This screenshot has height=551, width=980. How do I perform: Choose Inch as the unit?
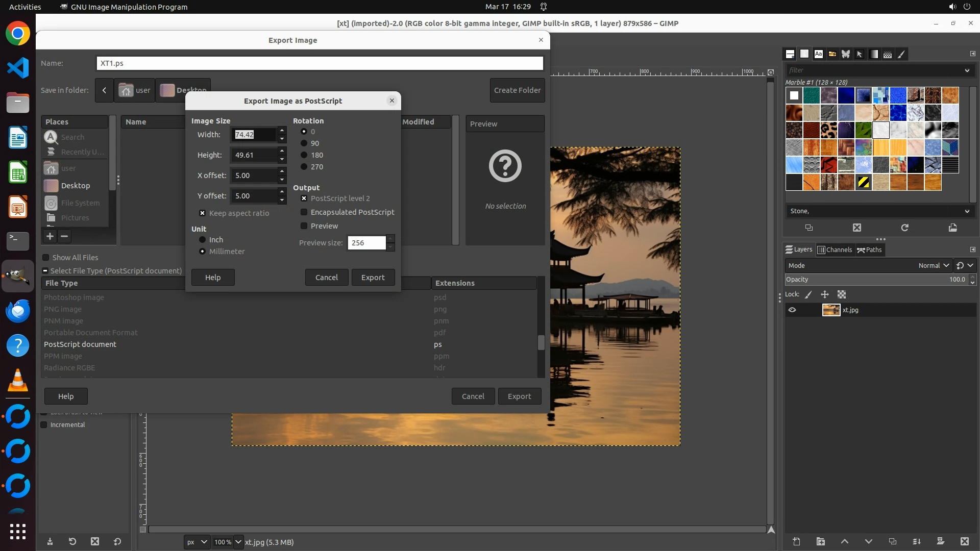coord(203,240)
